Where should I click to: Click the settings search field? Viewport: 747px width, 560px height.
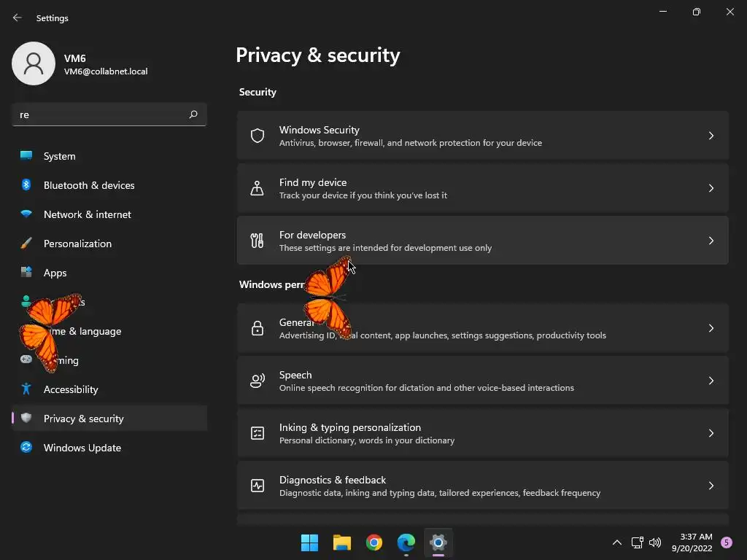tap(98, 114)
